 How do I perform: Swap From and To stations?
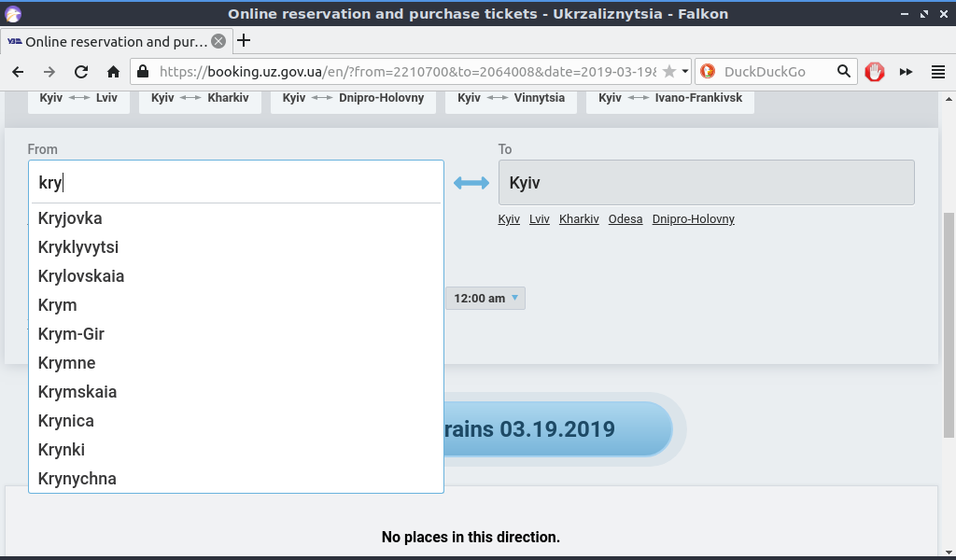point(471,183)
